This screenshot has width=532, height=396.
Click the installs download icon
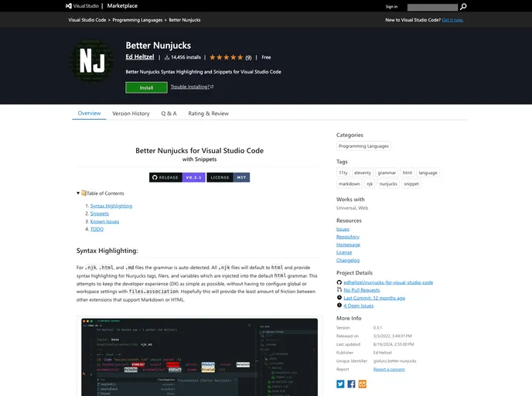click(166, 57)
